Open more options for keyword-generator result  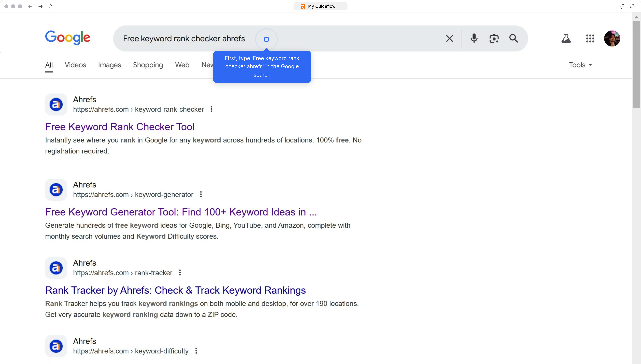click(201, 194)
